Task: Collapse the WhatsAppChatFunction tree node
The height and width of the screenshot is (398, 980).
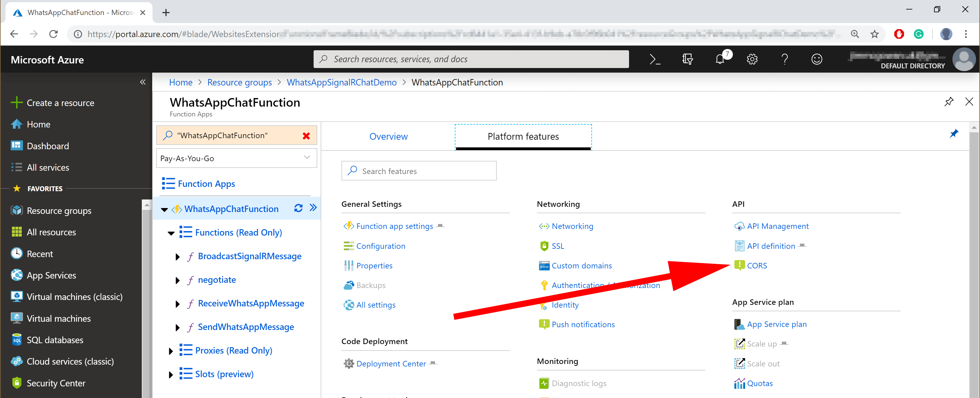Action: click(164, 210)
